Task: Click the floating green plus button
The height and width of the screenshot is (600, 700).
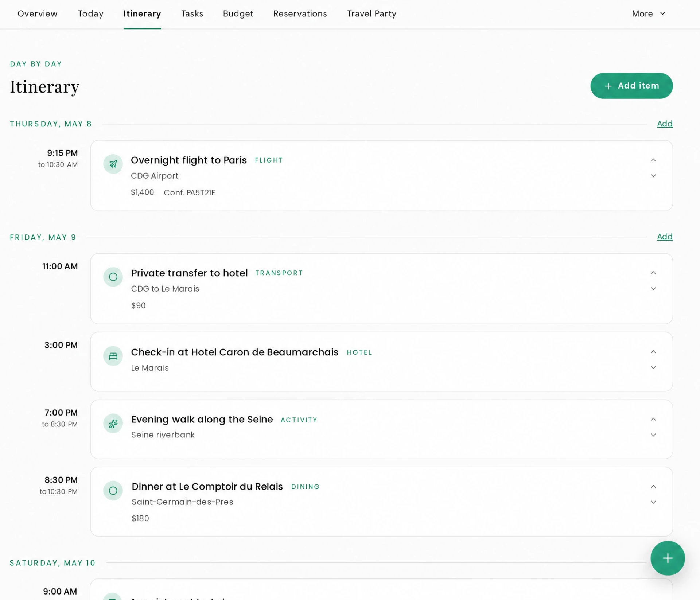Action: (x=668, y=558)
